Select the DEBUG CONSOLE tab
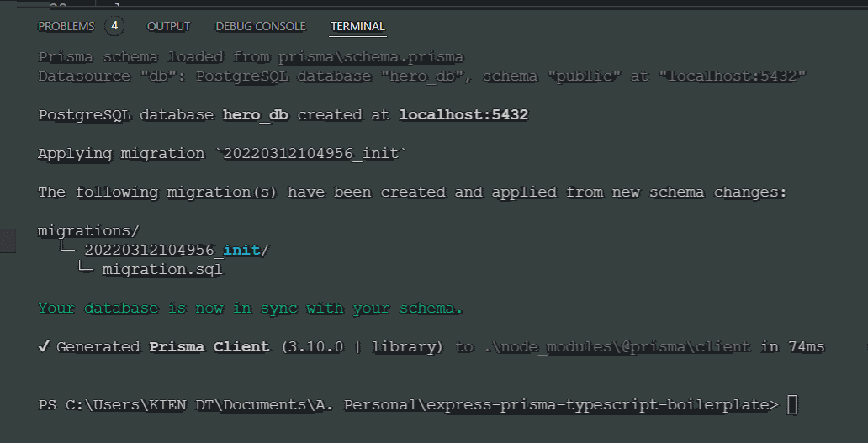Viewport: 868px width, 443px height. pos(261,27)
